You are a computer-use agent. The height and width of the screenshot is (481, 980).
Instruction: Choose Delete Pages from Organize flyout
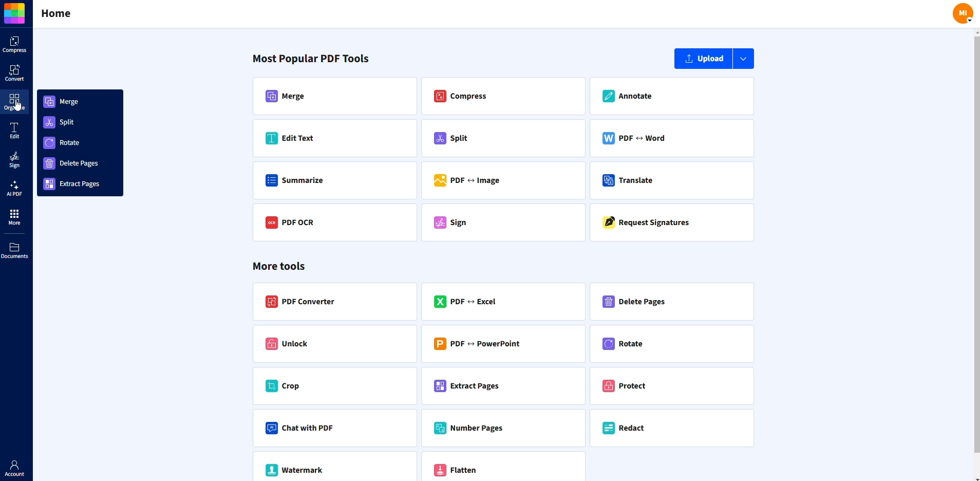click(x=80, y=163)
